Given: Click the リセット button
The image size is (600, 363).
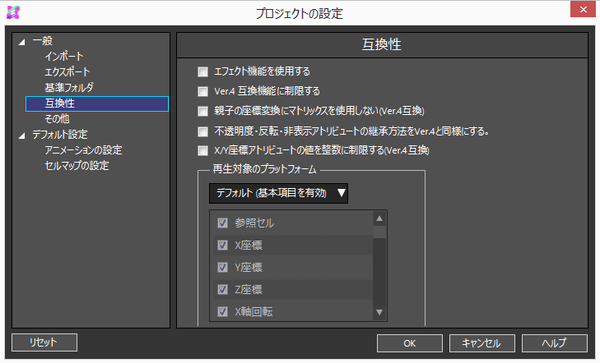Looking at the screenshot, I should pos(44,342).
